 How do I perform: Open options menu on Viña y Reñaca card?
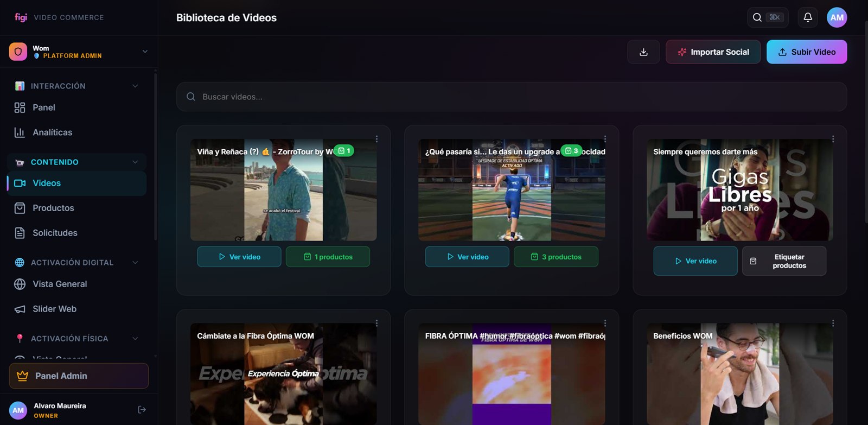pos(376,139)
